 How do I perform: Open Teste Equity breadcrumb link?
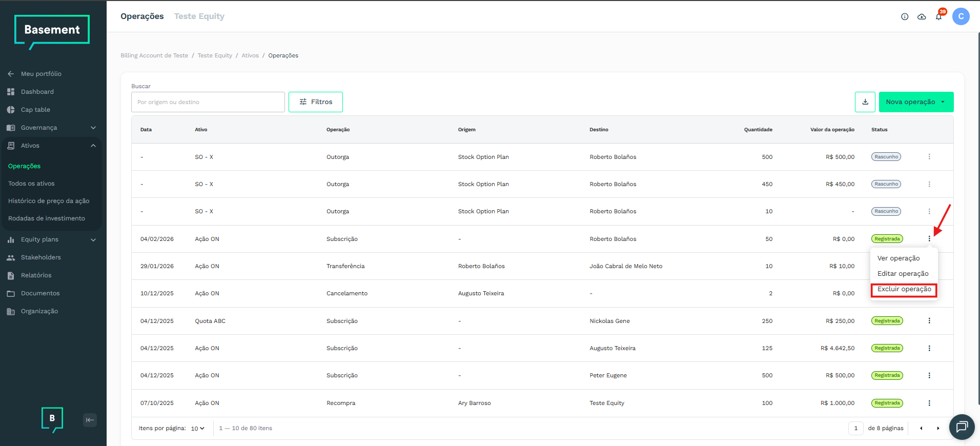point(215,55)
